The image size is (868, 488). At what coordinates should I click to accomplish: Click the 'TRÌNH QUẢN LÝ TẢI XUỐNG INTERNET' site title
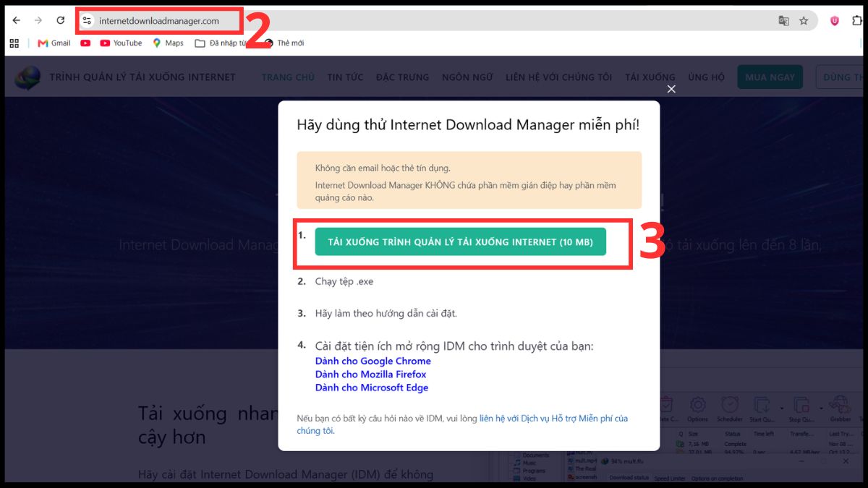pyautogui.click(x=142, y=77)
